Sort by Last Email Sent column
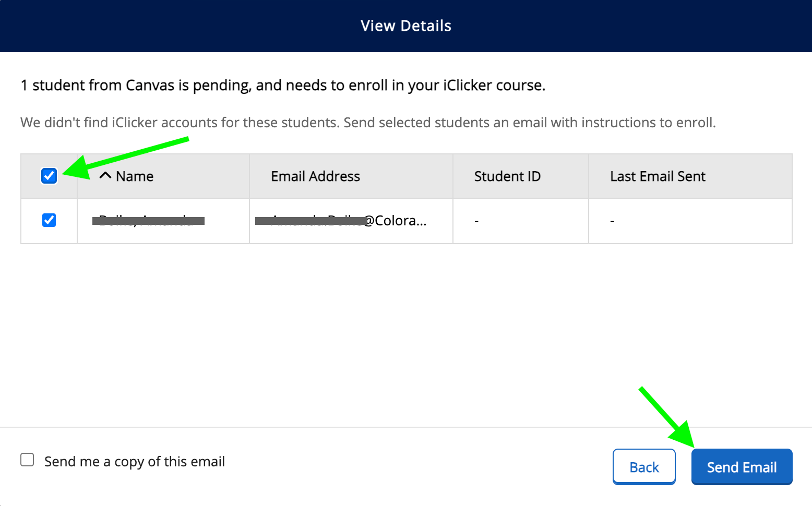The width and height of the screenshot is (812, 506). coord(658,176)
